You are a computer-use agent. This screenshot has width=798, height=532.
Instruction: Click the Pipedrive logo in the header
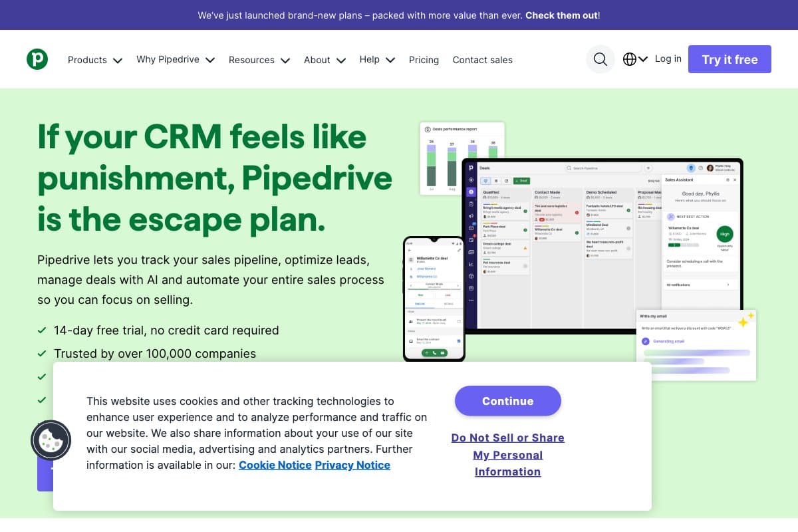pyautogui.click(x=37, y=59)
